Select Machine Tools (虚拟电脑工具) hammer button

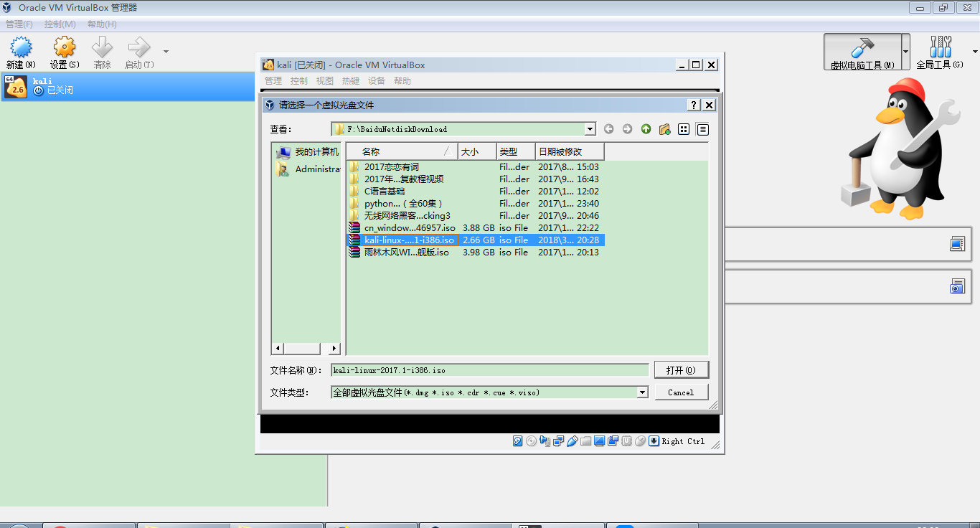pyautogui.click(x=862, y=52)
